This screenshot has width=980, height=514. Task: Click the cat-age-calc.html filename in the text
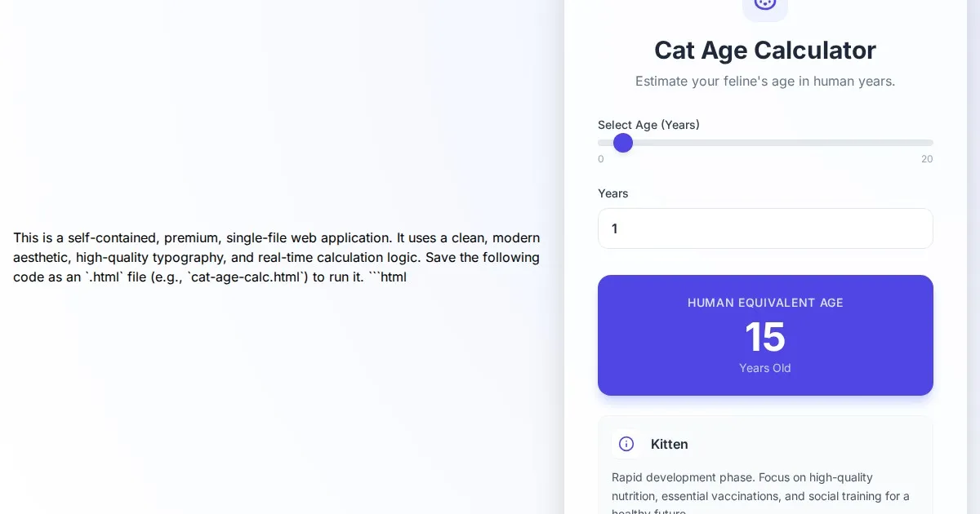[x=247, y=277]
